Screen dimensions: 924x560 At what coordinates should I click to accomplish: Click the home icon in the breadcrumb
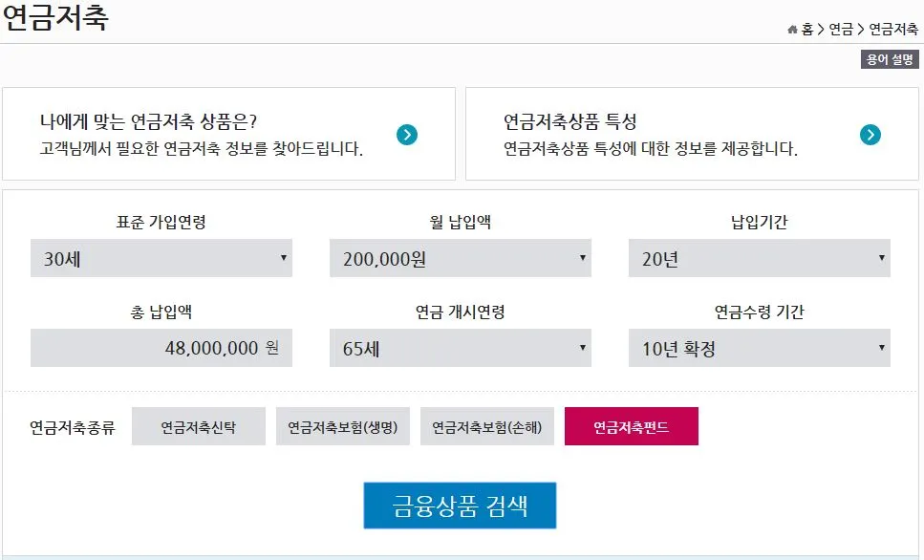[796, 28]
